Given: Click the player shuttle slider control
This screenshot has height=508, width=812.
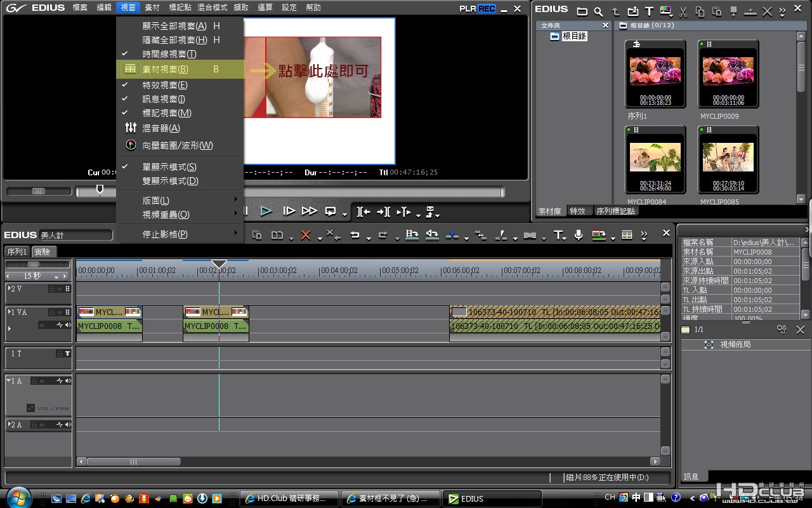Looking at the screenshot, I should (x=39, y=191).
